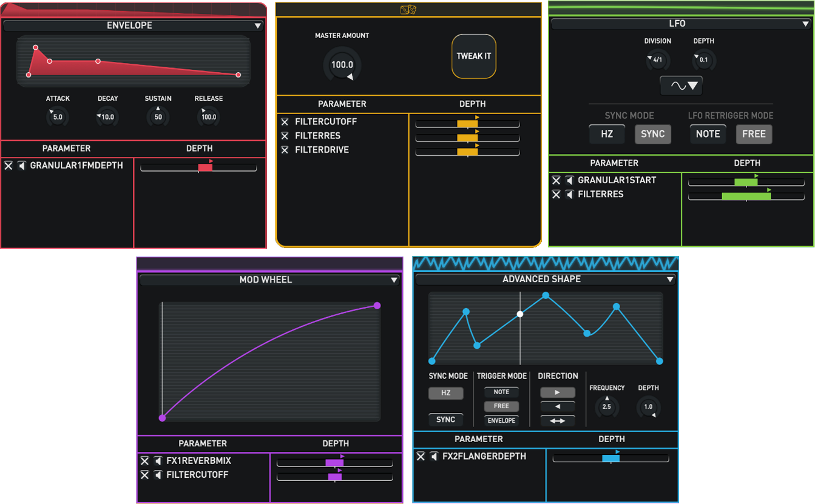Image resolution: width=815 pixels, height=504 pixels.
Task: Enable ENVELOPE trigger mode in Advanced Shape
Action: [x=501, y=420]
